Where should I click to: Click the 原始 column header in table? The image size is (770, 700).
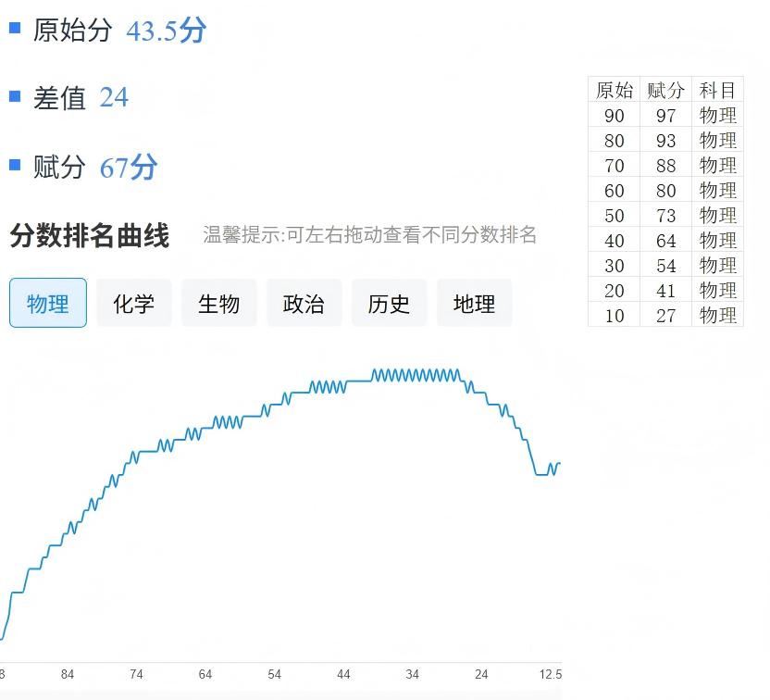point(615,90)
